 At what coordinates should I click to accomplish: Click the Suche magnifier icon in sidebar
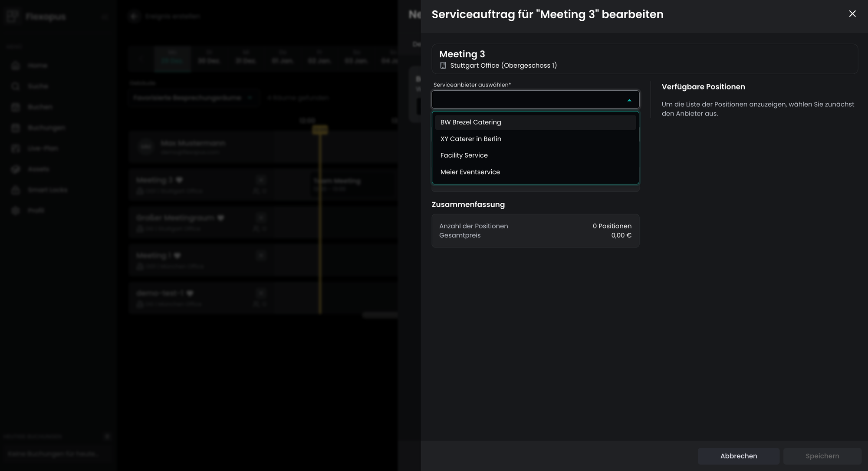click(16, 86)
